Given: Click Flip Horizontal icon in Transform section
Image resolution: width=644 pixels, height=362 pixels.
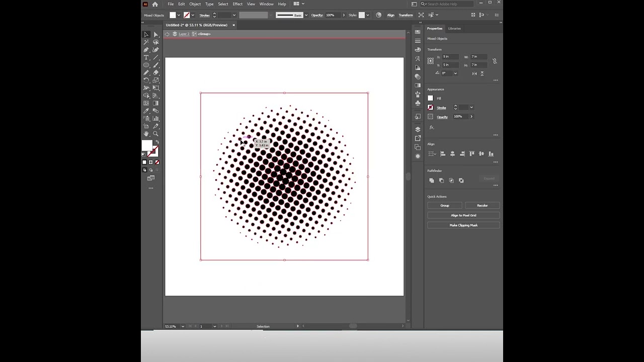Looking at the screenshot, I should [x=474, y=73].
